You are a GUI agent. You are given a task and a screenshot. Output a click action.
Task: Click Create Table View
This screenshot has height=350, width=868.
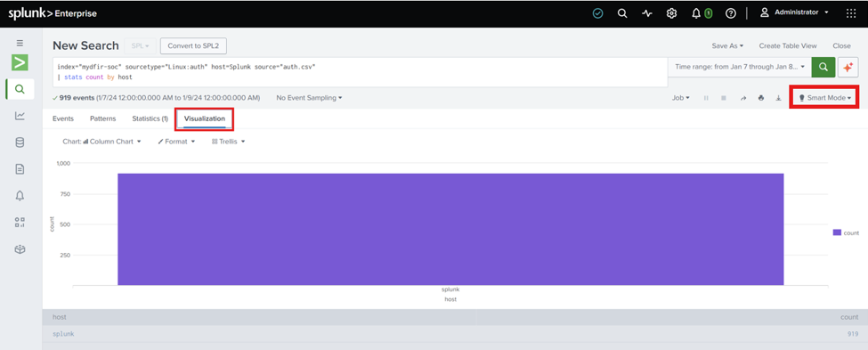tap(788, 46)
